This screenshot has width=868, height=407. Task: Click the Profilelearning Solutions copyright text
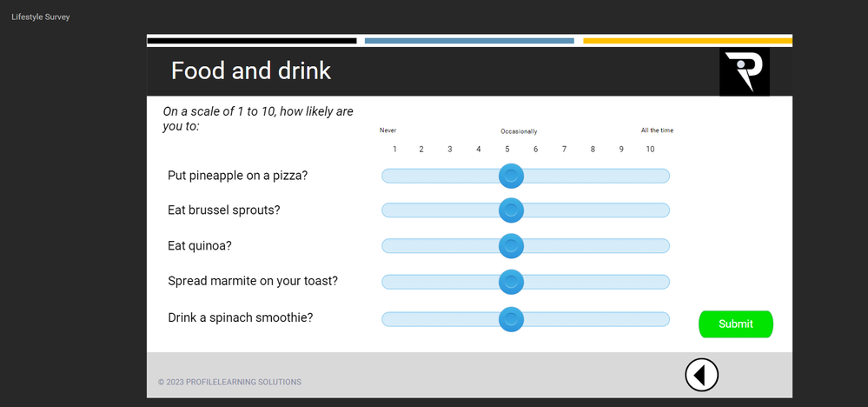(229, 382)
